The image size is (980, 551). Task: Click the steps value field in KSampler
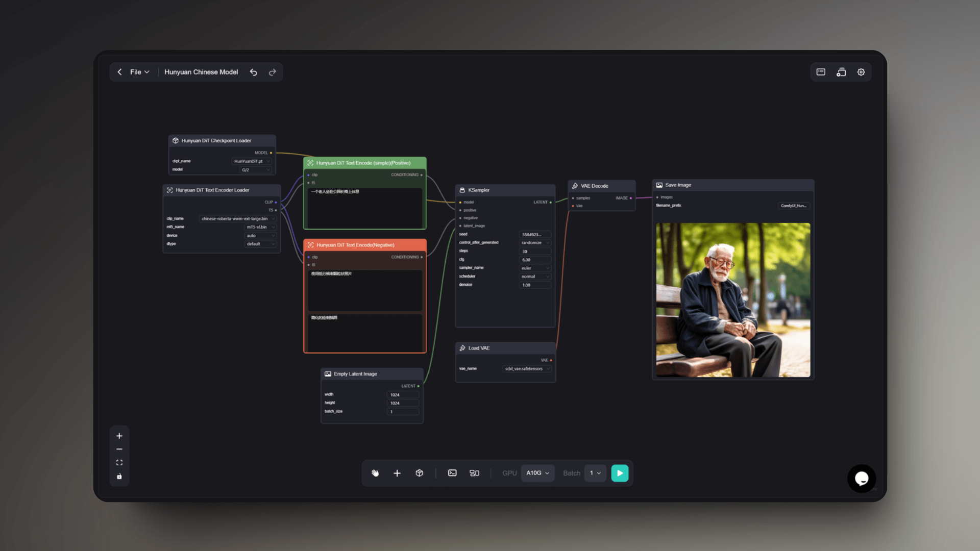(x=535, y=252)
